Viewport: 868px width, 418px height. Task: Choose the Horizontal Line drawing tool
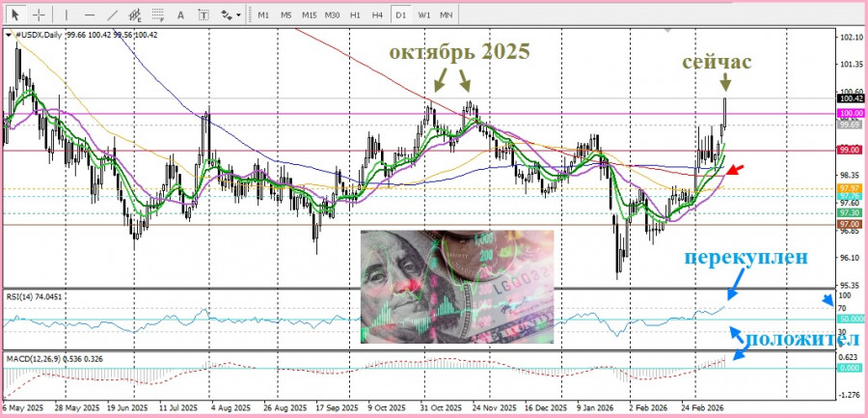89,15
